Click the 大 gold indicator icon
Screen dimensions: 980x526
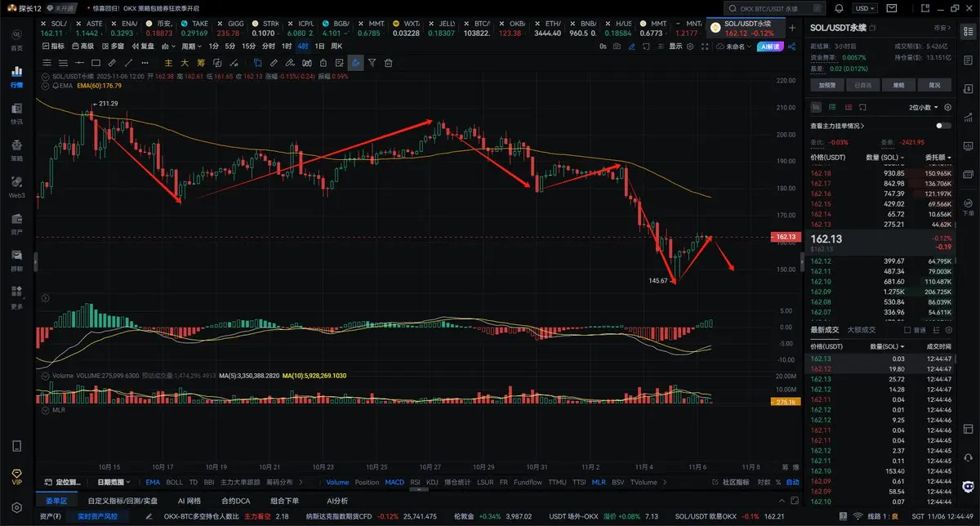pos(185,63)
